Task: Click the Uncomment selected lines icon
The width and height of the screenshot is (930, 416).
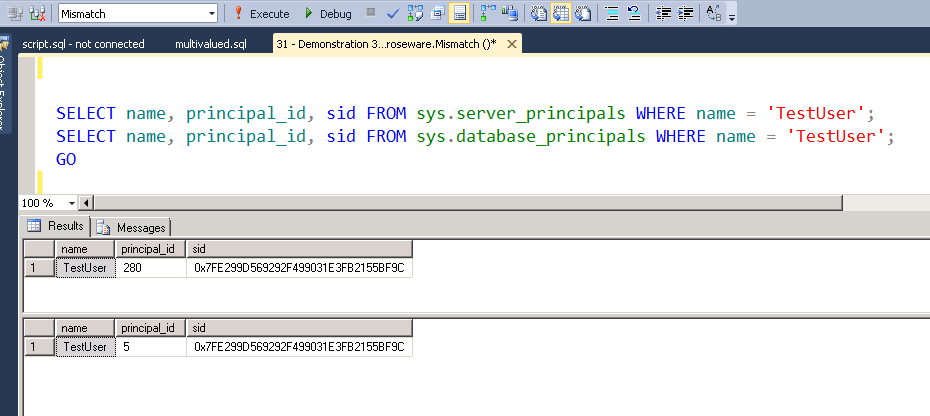Action: (x=634, y=14)
